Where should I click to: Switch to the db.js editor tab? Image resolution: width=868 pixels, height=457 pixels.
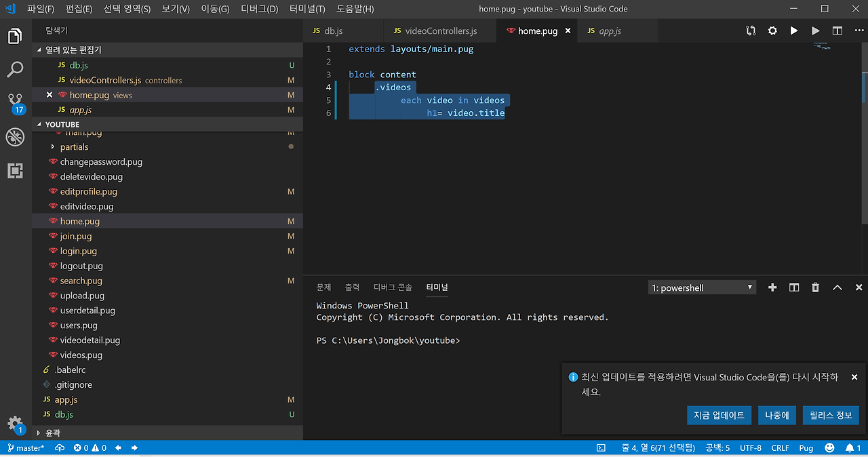pos(343,31)
